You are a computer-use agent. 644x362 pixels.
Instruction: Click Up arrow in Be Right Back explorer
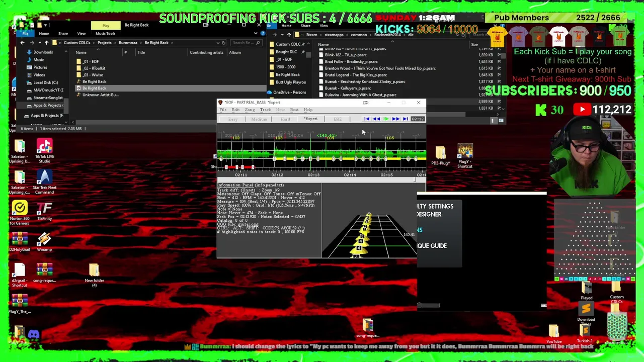click(46, 43)
